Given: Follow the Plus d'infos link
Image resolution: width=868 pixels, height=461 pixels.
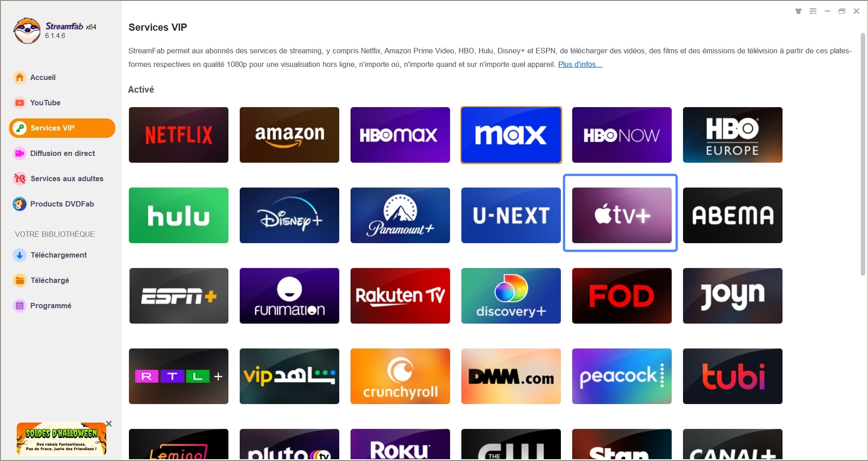Looking at the screenshot, I should [x=580, y=64].
